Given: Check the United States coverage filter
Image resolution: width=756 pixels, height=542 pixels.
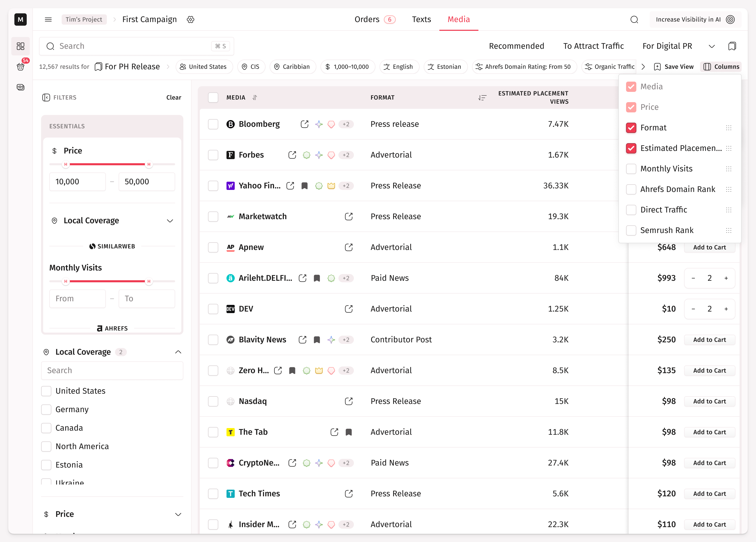Looking at the screenshot, I should click(x=46, y=391).
